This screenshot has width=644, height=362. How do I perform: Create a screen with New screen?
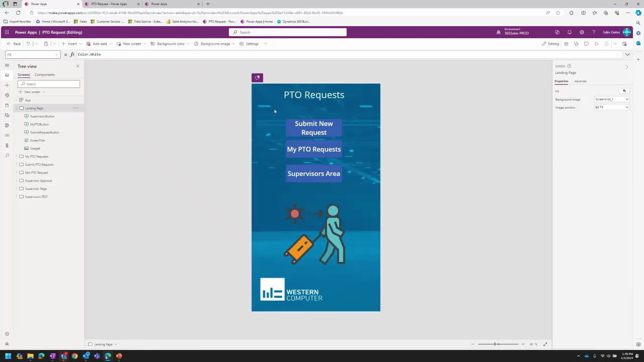click(x=130, y=44)
